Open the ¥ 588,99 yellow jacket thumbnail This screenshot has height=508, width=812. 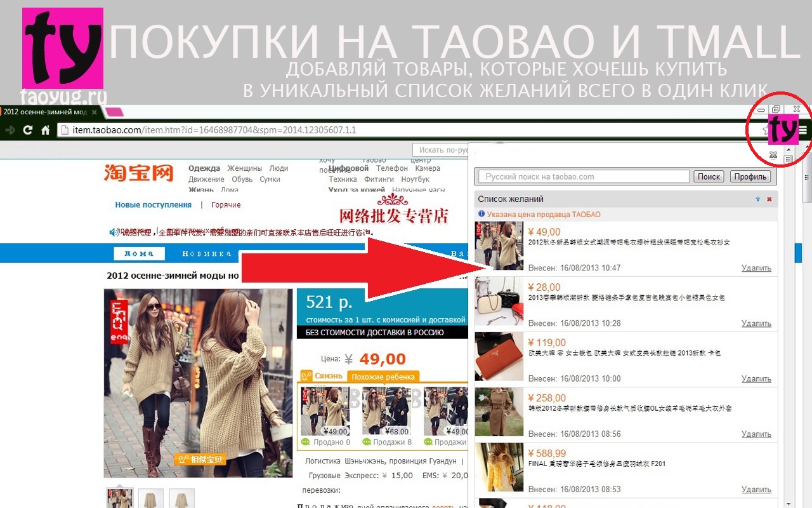(499, 467)
